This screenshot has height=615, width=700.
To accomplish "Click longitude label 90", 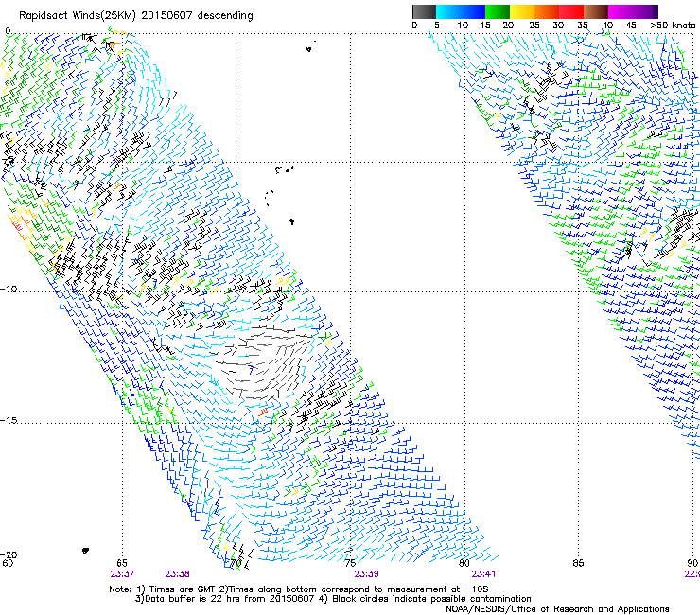I will (692, 563).
